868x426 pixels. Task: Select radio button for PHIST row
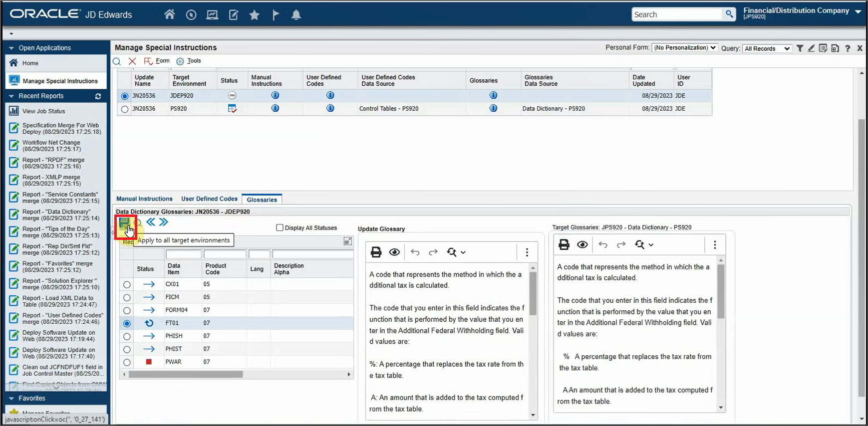pyautogui.click(x=127, y=349)
